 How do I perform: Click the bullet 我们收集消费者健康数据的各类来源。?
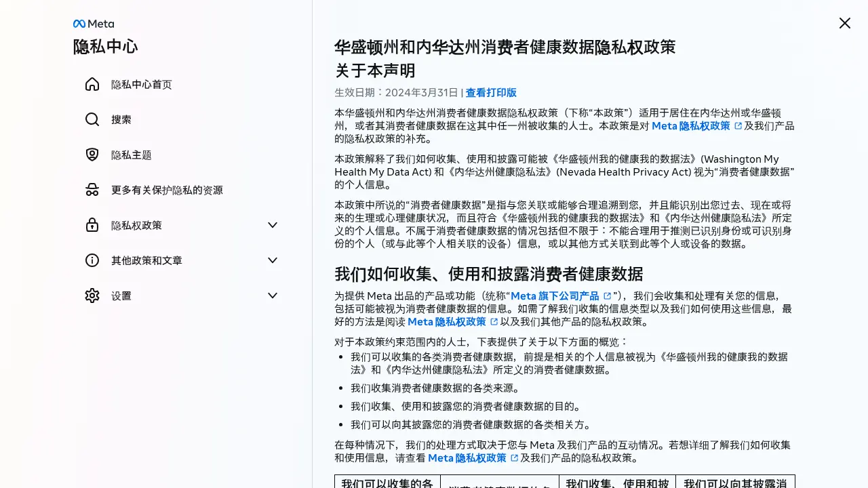pyautogui.click(x=435, y=388)
